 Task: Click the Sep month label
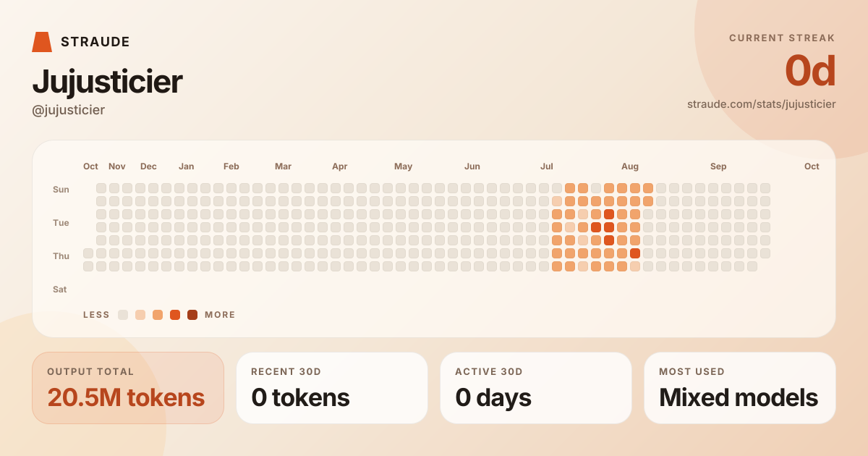pyautogui.click(x=718, y=166)
